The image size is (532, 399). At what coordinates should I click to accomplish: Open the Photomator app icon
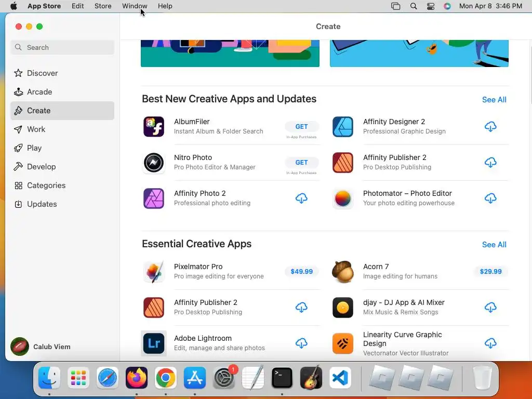click(x=343, y=198)
